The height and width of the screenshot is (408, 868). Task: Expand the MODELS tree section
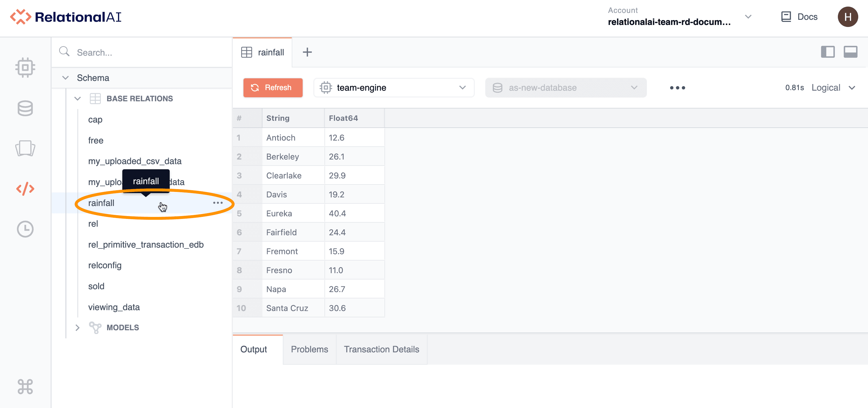coord(78,328)
